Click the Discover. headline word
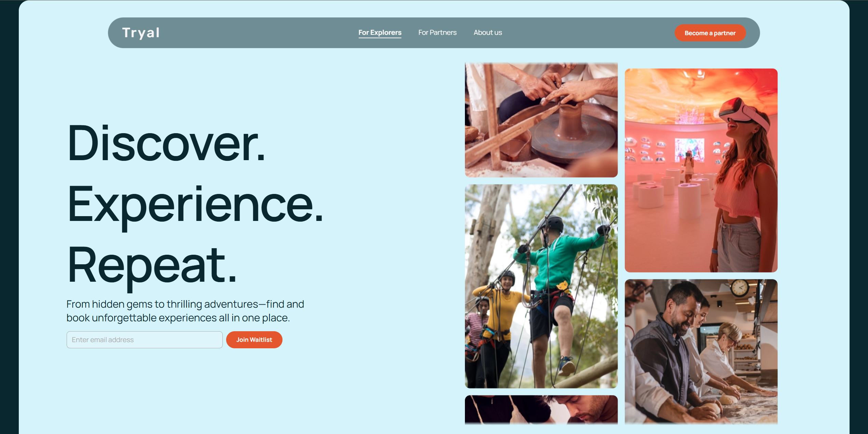Screen dimensions: 868x434 (166, 143)
